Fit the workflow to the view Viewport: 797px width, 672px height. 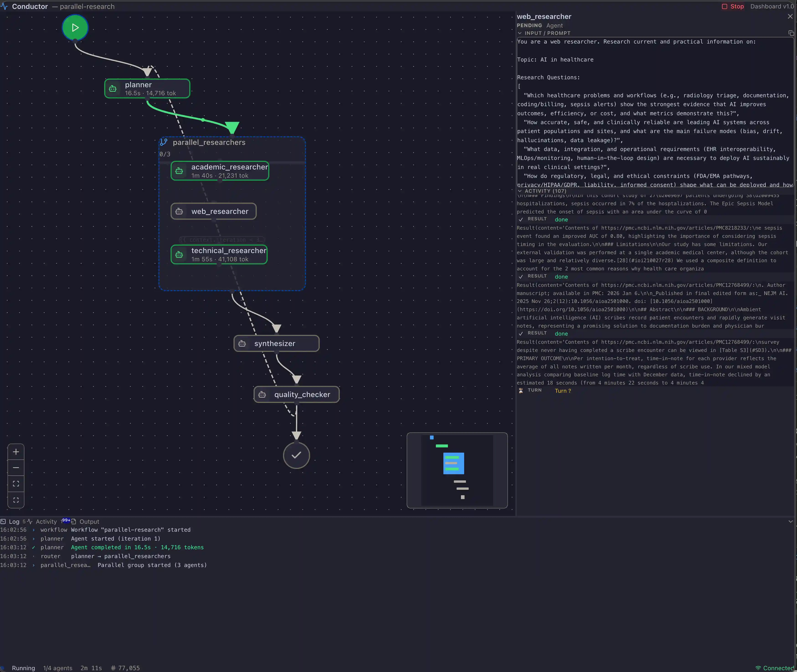coord(16,483)
